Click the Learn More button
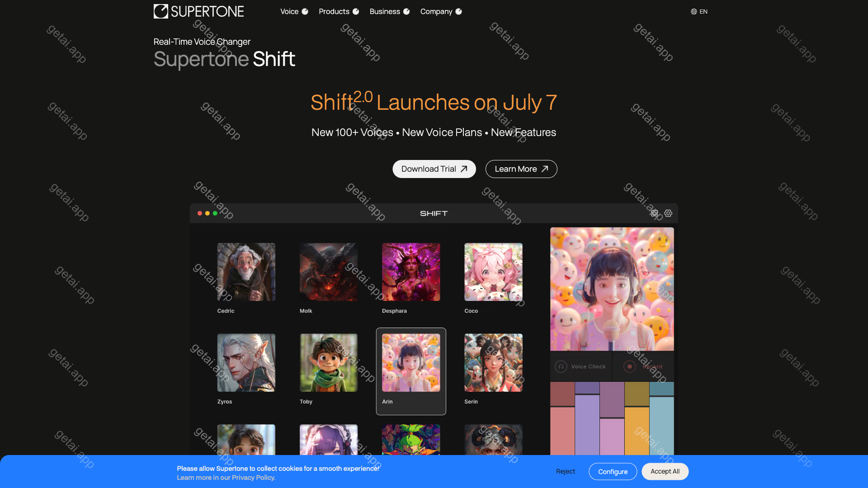The image size is (868, 488). pos(521,169)
